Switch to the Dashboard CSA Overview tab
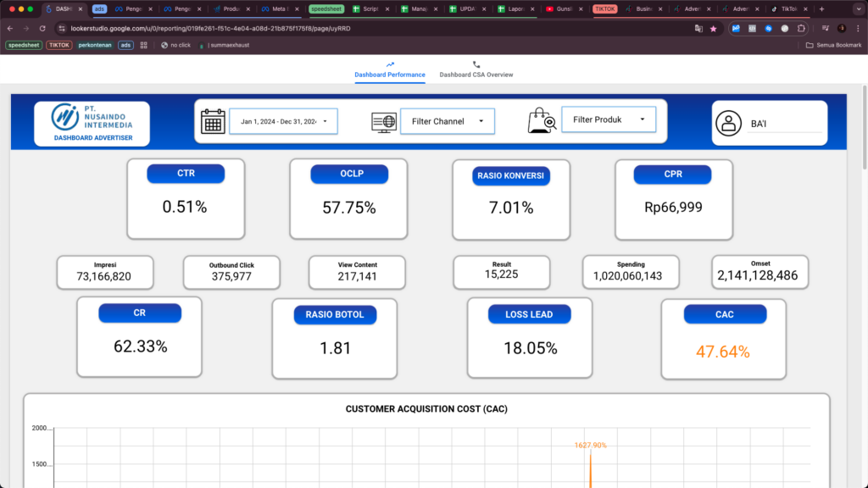This screenshot has height=488, width=868. (476, 69)
